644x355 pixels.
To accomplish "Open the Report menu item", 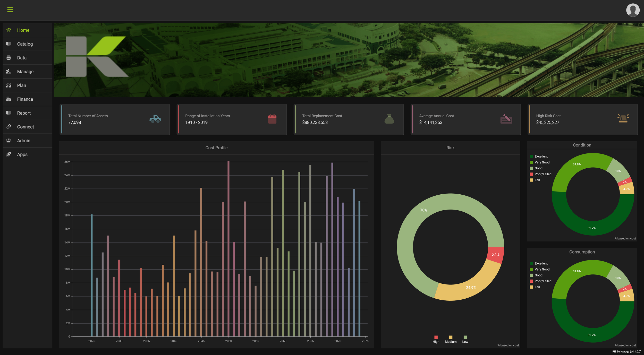I will pyautogui.click(x=24, y=113).
